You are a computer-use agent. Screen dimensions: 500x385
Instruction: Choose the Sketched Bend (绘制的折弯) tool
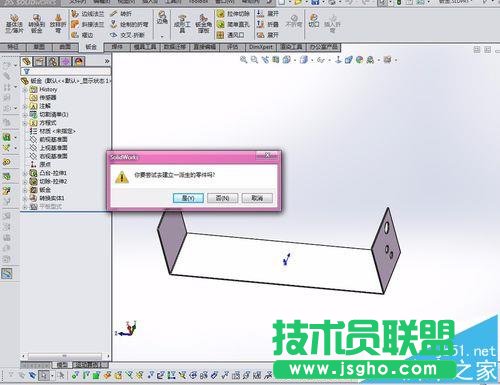tap(129, 24)
